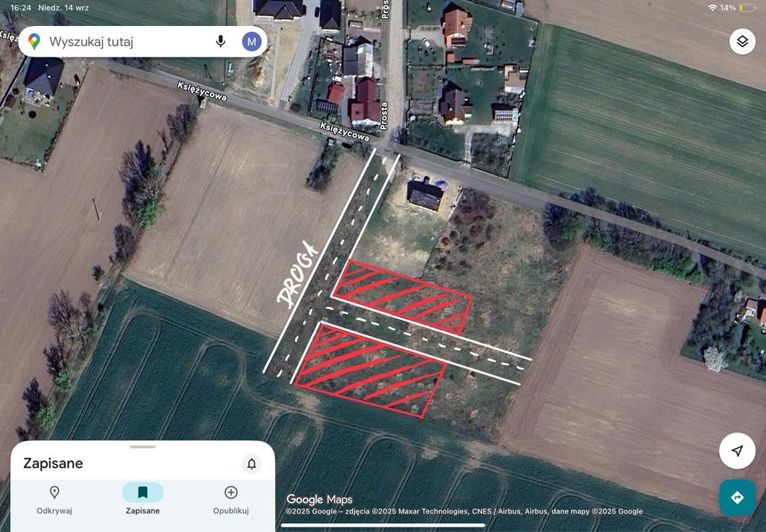Expand the Zapisane sheet using its handle
Viewport: 766px width, 532px height.
point(142,446)
